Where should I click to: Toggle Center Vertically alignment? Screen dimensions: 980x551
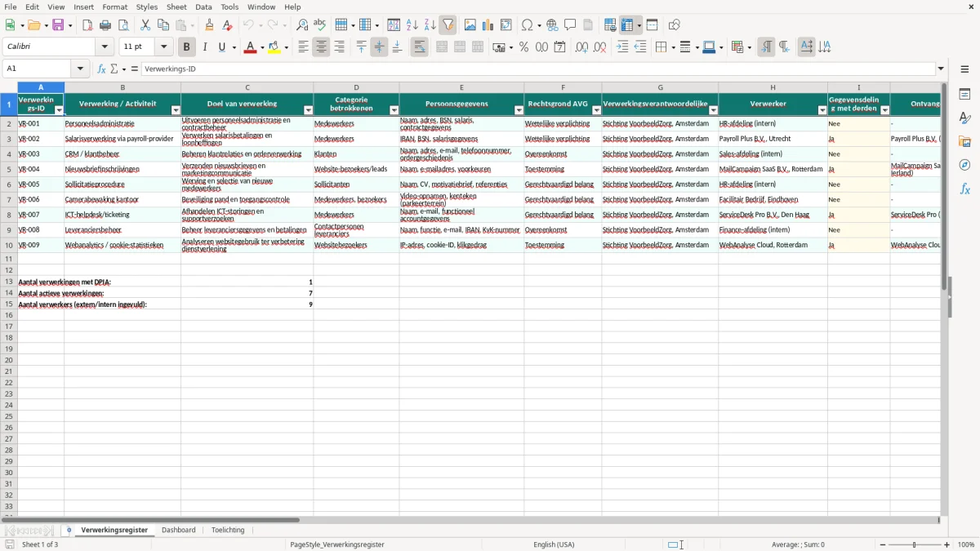tap(379, 47)
